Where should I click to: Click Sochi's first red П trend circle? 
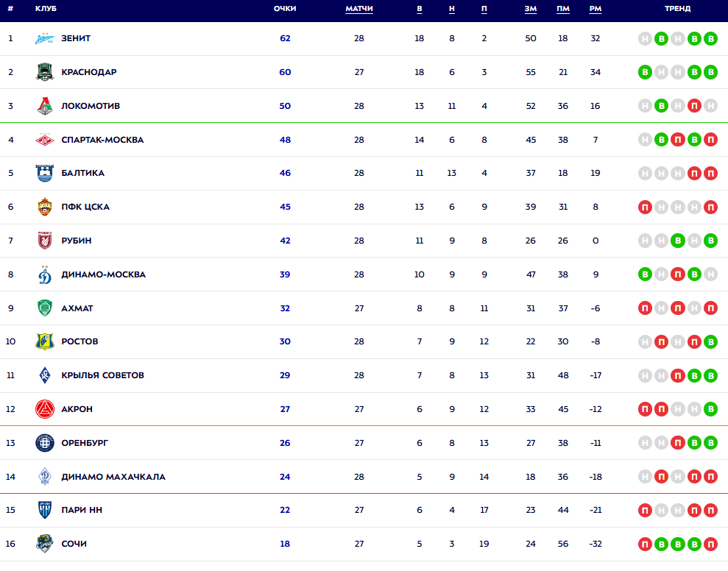[645, 544]
